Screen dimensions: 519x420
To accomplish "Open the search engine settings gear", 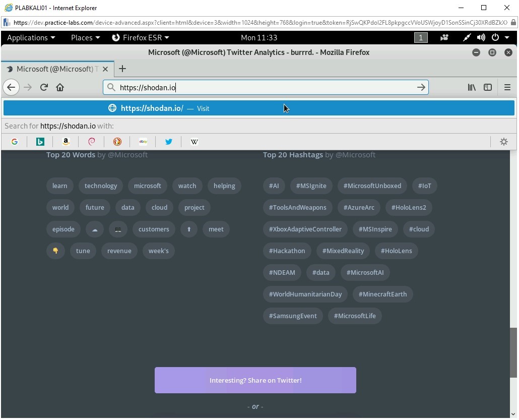I will [x=503, y=142].
